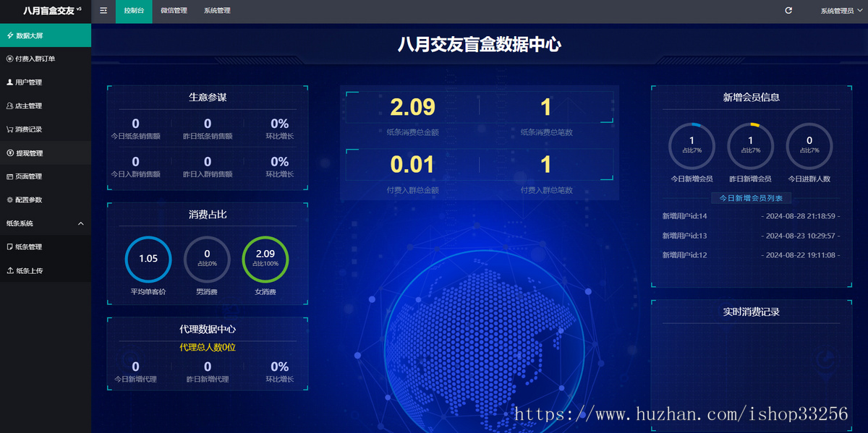Click the 八月盲盒交友 logo title

(x=51, y=11)
